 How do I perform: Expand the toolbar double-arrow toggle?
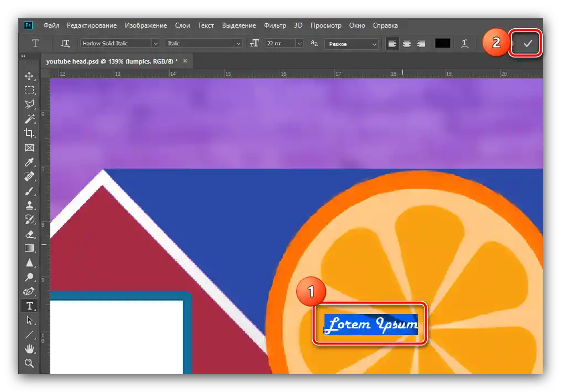(x=24, y=56)
